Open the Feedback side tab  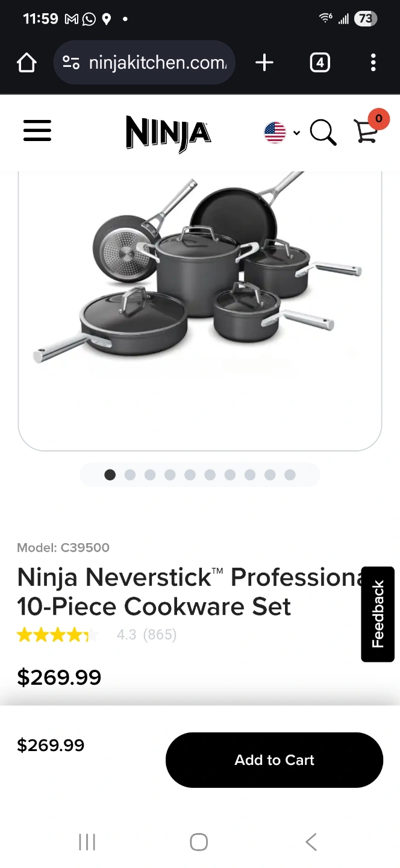[x=378, y=614]
